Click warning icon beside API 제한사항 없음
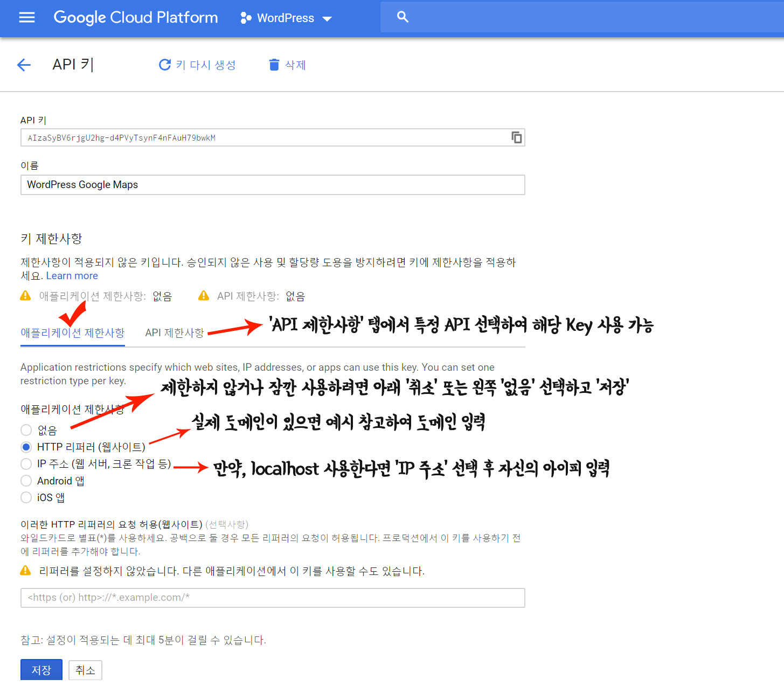Image resolution: width=784 pixels, height=700 pixels. (x=204, y=295)
